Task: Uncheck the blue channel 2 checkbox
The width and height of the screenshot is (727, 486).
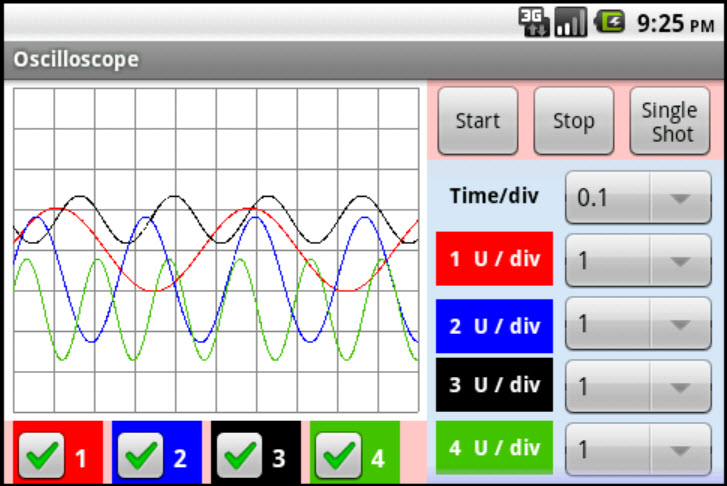Action: [140, 455]
